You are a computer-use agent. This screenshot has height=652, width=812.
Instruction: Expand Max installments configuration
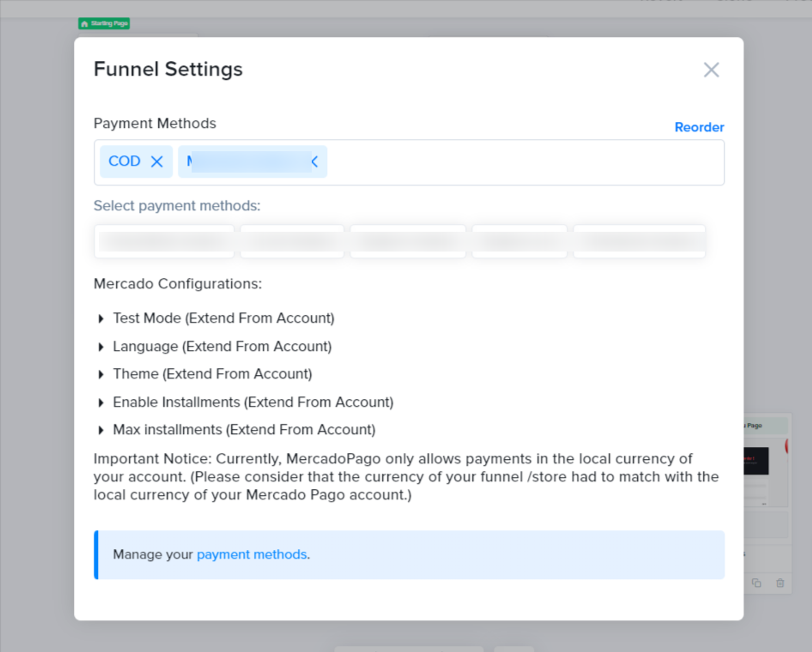[101, 430]
